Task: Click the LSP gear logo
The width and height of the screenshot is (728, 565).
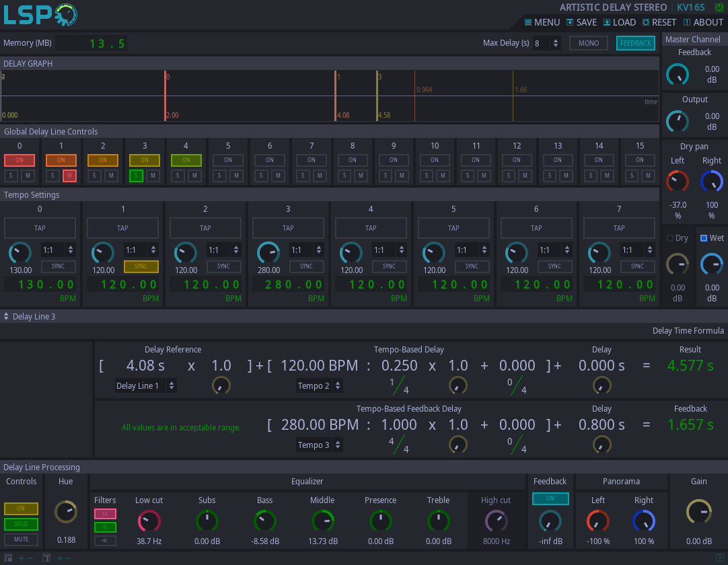Action: pyautogui.click(x=40, y=14)
